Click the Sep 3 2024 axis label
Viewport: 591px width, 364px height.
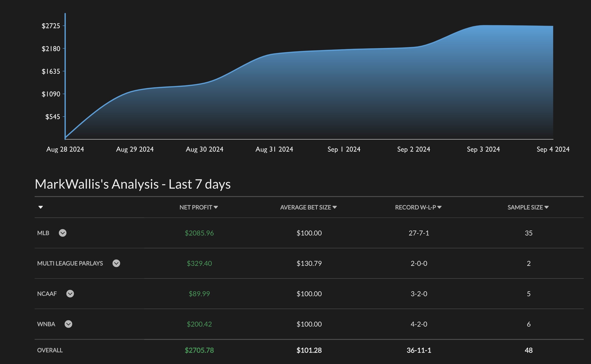483,149
